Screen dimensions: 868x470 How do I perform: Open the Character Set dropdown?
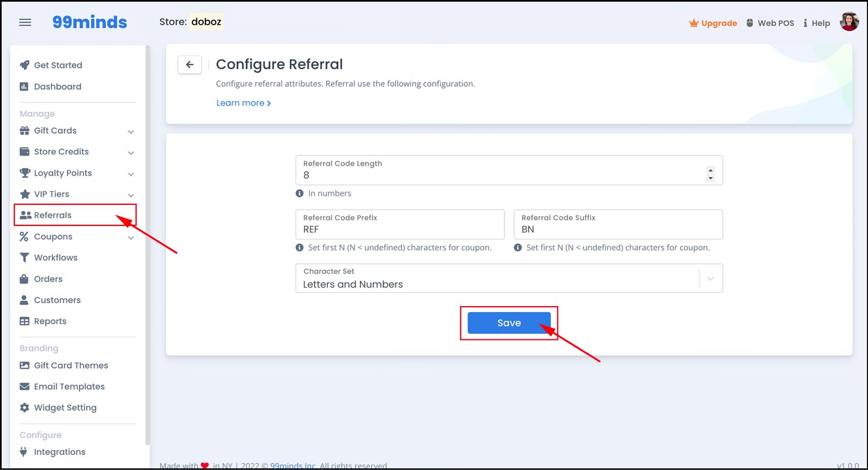(509, 278)
